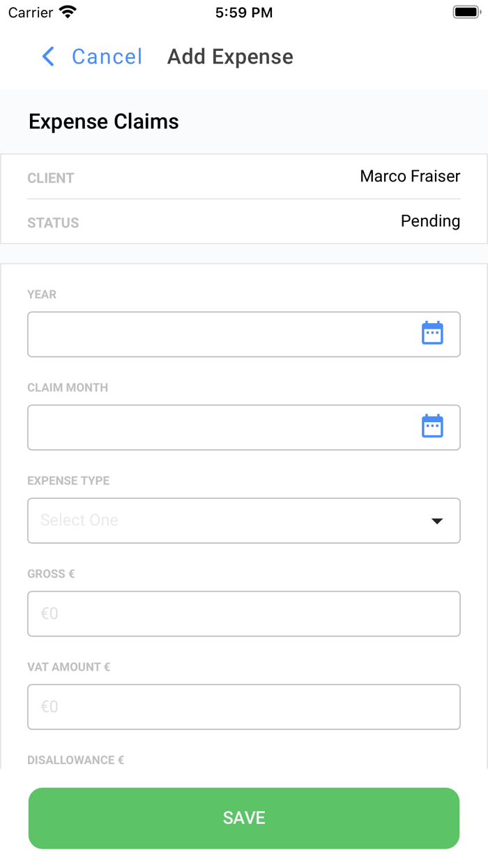The width and height of the screenshot is (488, 868).
Task: Select the Marco Fraiser client field
Action: pyautogui.click(x=410, y=176)
